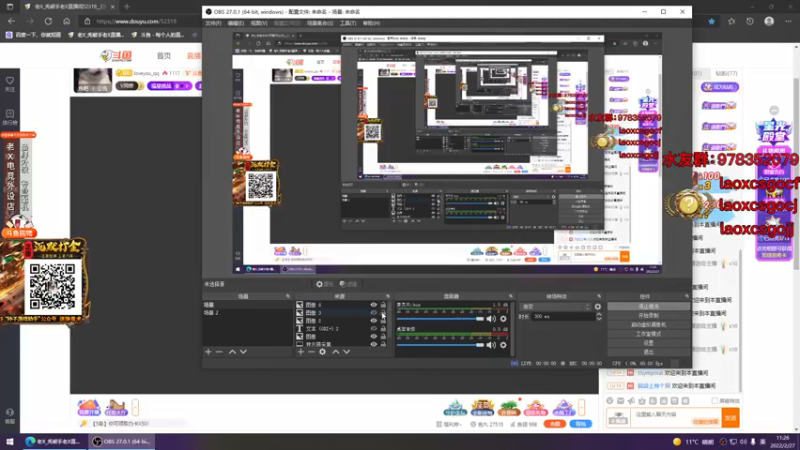Click the favorites star in Edge address bar
800x450 pixels.
point(712,21)
